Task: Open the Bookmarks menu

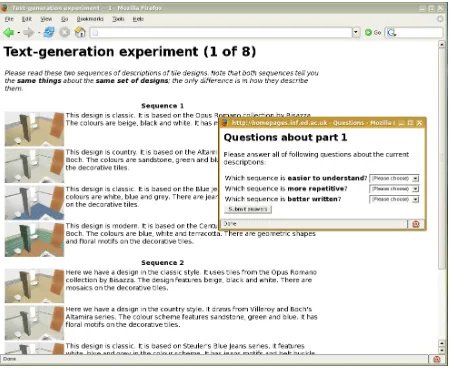Action: pyautogui.click(x=90, y=19)
